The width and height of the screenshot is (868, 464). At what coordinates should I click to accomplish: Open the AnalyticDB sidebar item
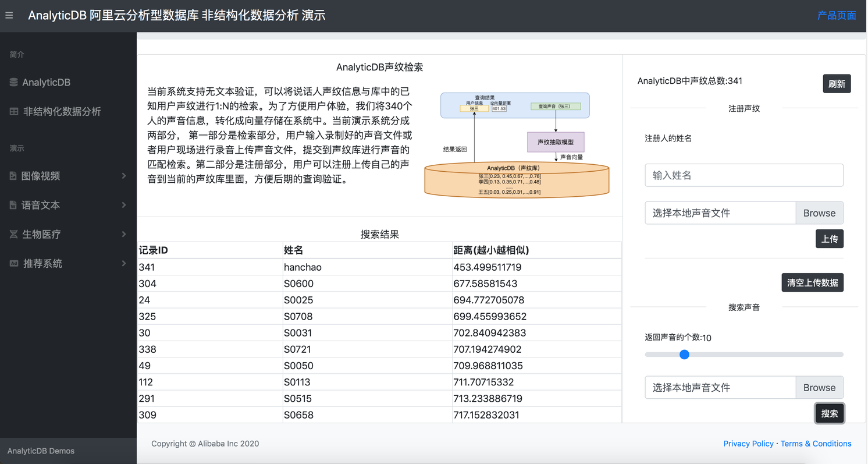click(68, 83)
